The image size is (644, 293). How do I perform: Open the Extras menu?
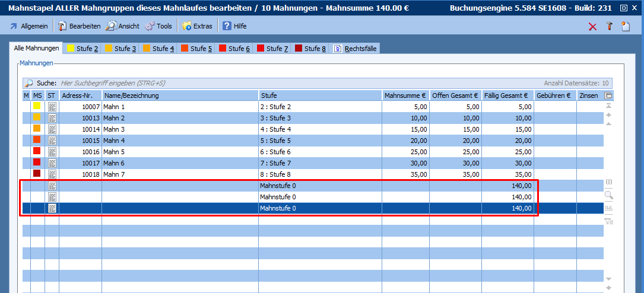196,26
